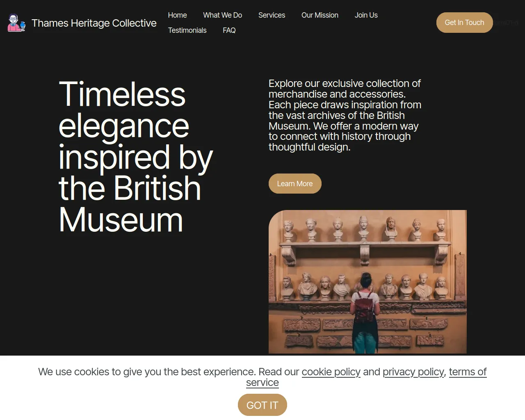Image resolution: width=525 pixels, height=420 pixels.
Task: Navigate to Join Us
Action: pyautogui.click(x=366, y=15)
